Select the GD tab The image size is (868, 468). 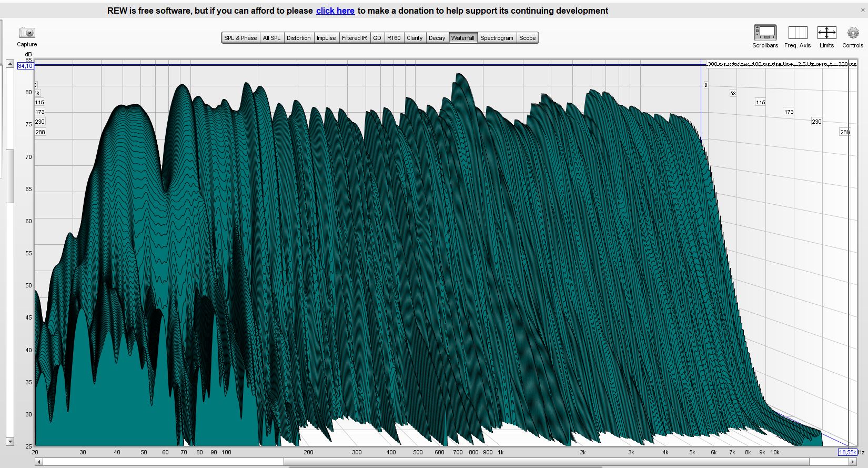377,38
